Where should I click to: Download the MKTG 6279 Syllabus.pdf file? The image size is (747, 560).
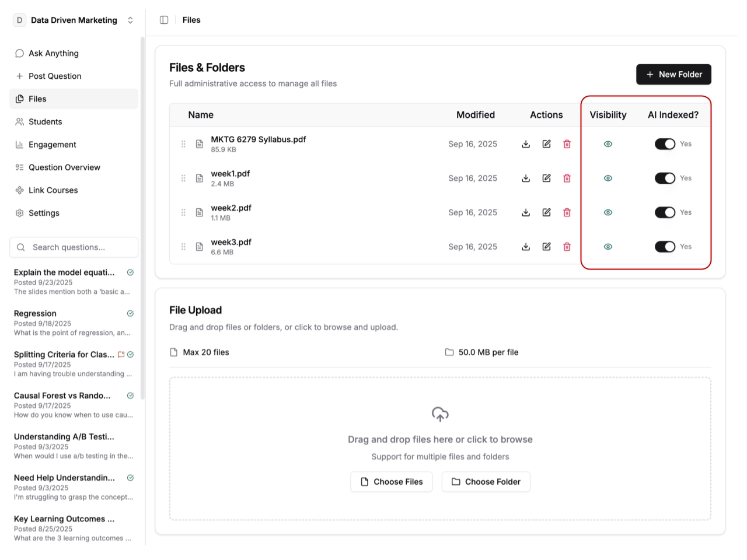526,144
